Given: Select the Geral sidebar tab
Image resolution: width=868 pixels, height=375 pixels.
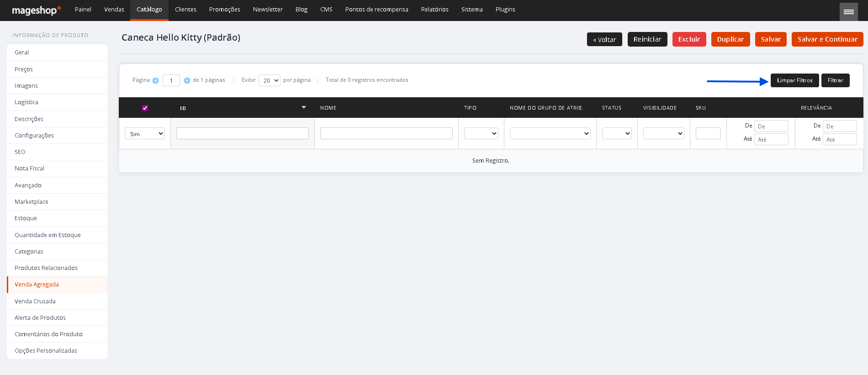Looking at the screenshot, I should coord(57,53).
